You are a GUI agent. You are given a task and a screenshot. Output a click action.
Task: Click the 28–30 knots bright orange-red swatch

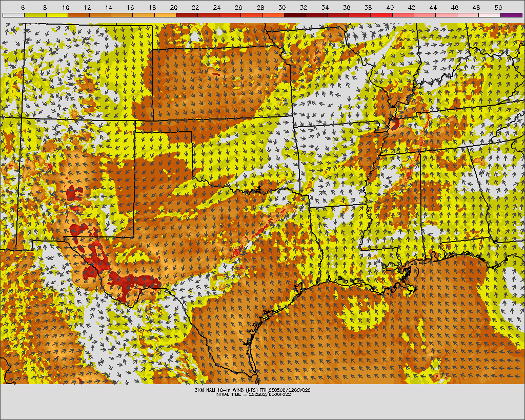(273, 15)
